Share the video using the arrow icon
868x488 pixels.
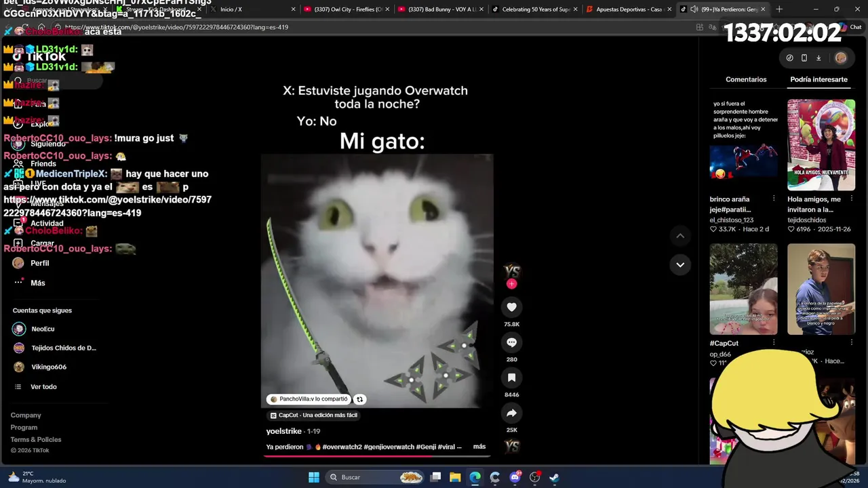tap(511, 413)
